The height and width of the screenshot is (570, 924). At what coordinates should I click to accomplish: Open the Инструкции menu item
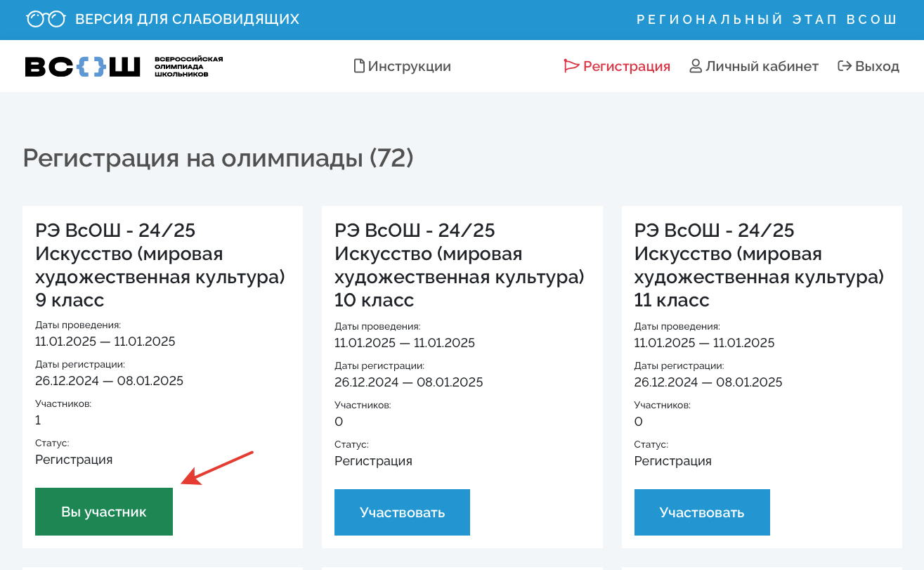(410, 67)
